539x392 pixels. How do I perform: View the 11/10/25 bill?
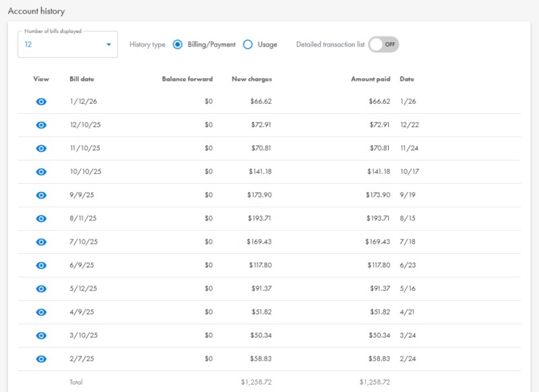click(41, 148)
